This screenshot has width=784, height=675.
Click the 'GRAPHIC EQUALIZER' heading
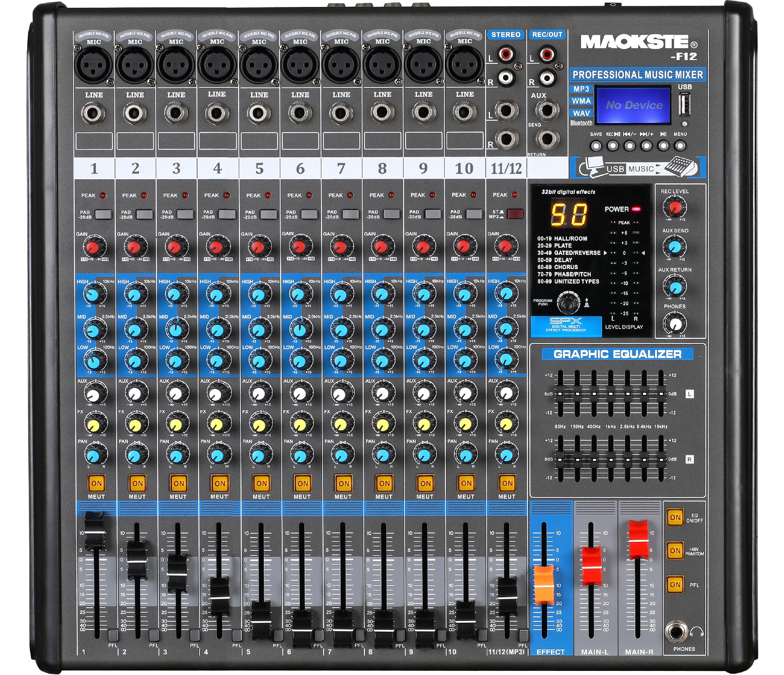617,354
